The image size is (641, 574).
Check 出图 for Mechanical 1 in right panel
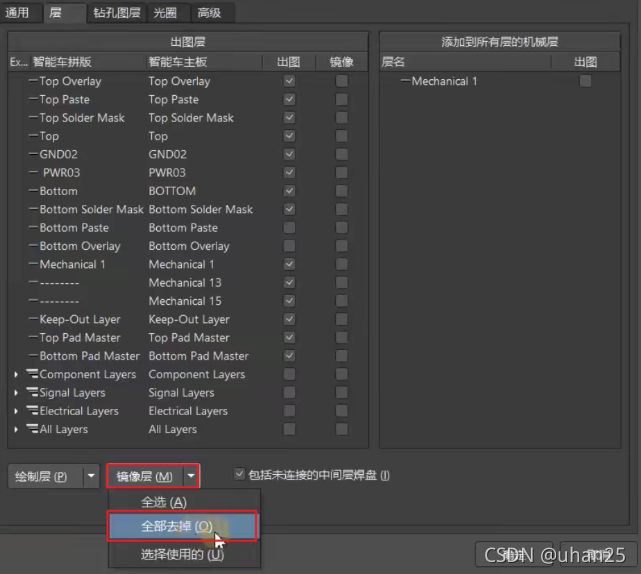click(585, 81)
